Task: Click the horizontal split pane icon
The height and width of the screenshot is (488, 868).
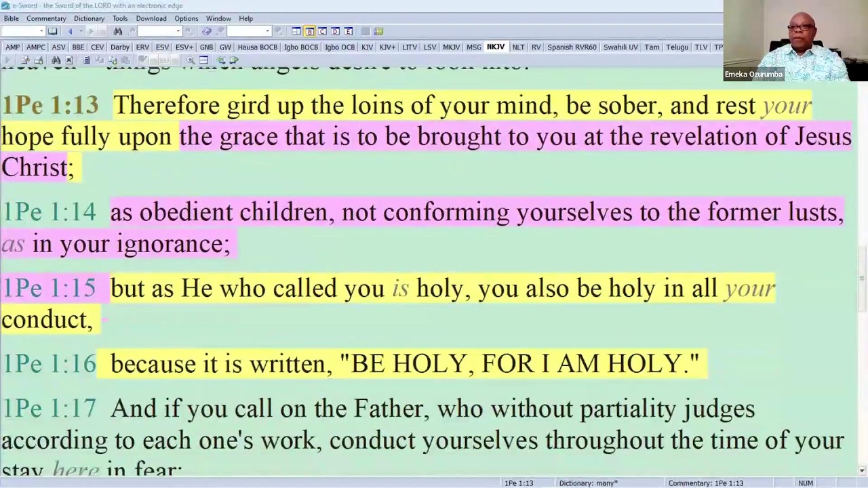Action: [x=203, y=60]
